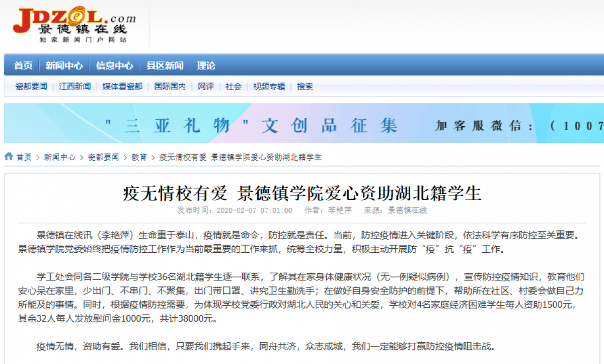This screenshot has width=604, height=364.
Task: Click the headline 疫无情校有爱 景德镇学院爱心资助湖北籍学生
Action: [x=302, y=193]
